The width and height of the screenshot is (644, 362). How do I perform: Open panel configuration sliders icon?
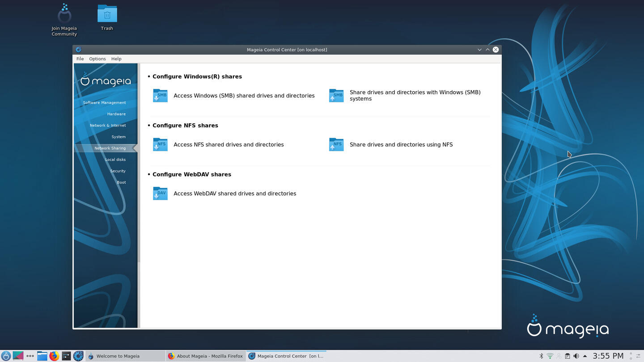(639, 356)
